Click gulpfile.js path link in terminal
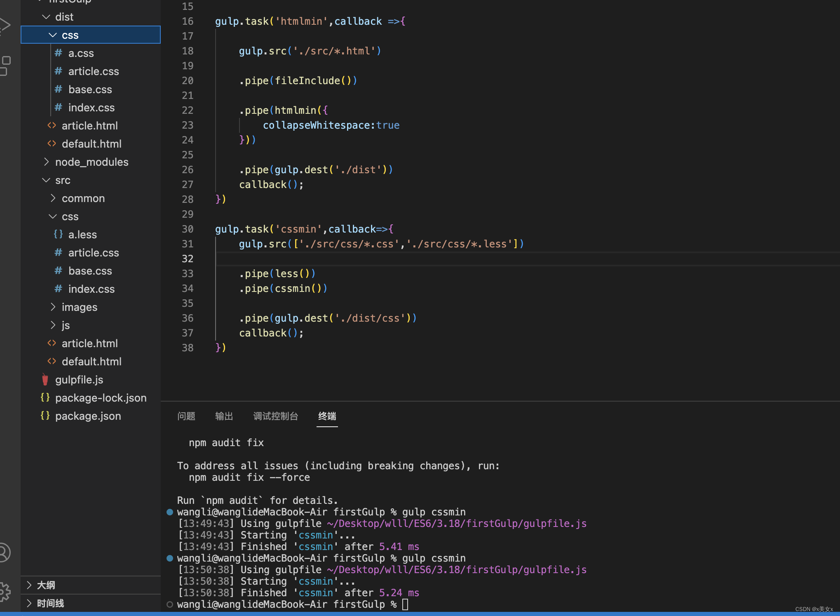The height and width of the screenshot is (616, 840). pos(456,569)
